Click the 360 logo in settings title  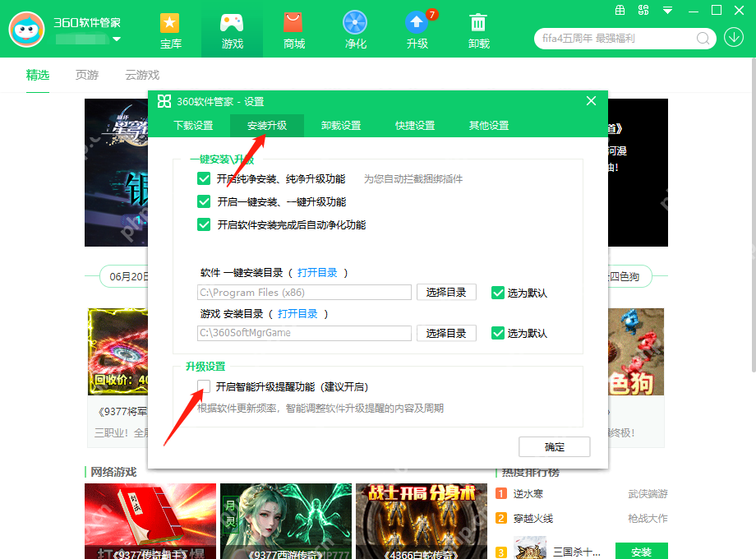pos(164,101)
